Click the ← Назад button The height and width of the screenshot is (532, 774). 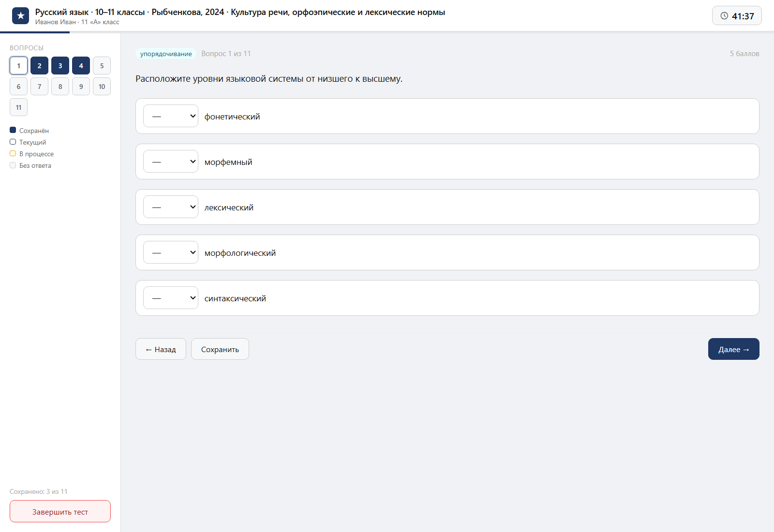click(161, 349)
